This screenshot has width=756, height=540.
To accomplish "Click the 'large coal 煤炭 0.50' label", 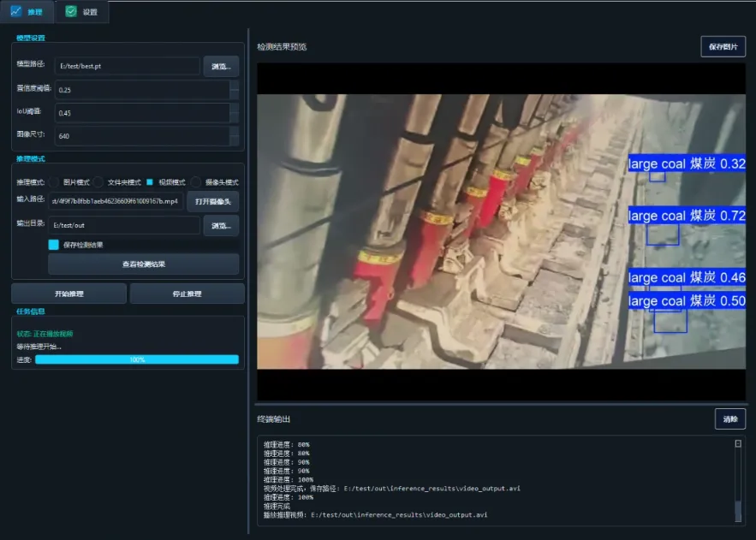I will (687, 300).
